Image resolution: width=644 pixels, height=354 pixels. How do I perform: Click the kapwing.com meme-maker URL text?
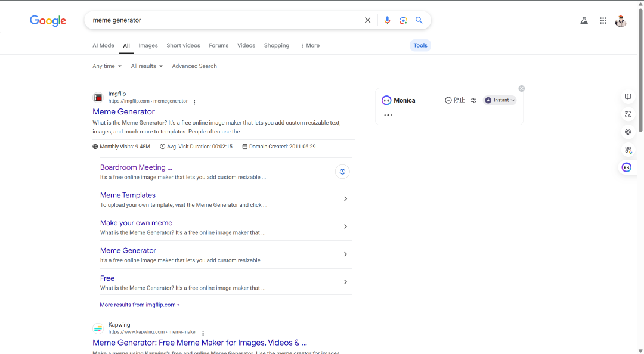(153, 332)
